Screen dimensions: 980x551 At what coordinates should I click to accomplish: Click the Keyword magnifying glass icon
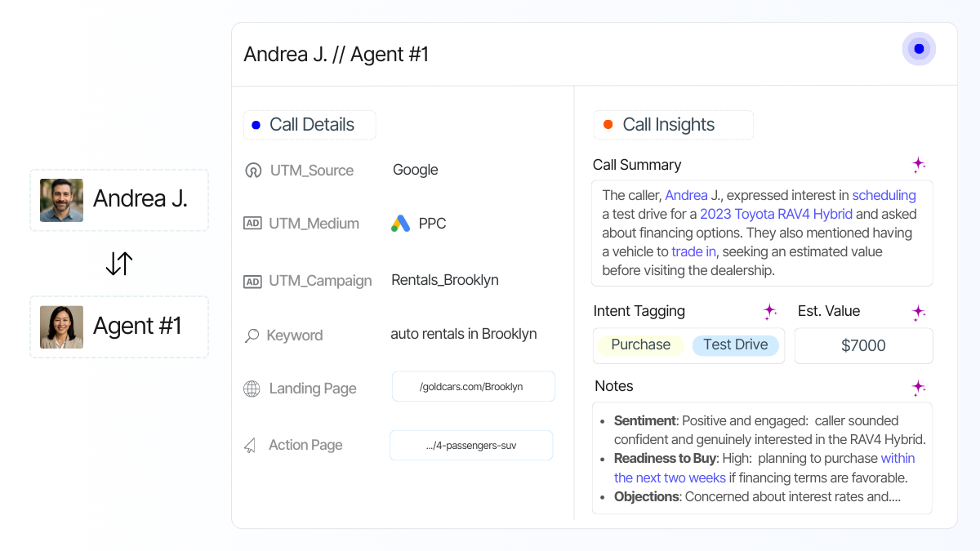252,335
